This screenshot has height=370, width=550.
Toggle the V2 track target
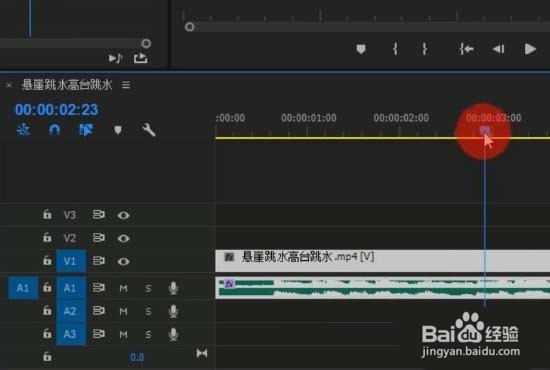coord(70,238)
